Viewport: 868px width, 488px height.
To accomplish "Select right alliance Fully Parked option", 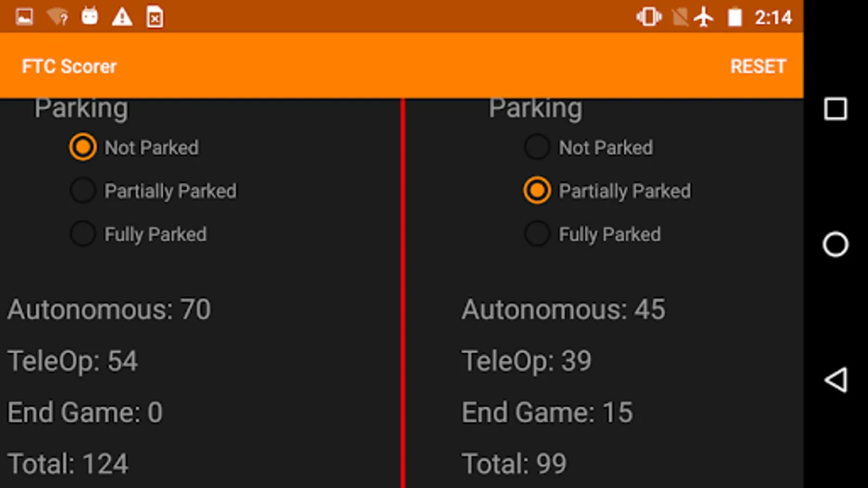I will pos(537,234).
